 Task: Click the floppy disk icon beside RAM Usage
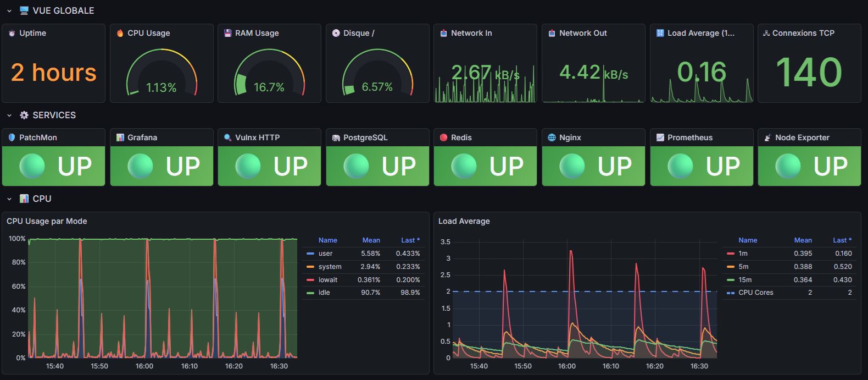[x=227, y=33]
